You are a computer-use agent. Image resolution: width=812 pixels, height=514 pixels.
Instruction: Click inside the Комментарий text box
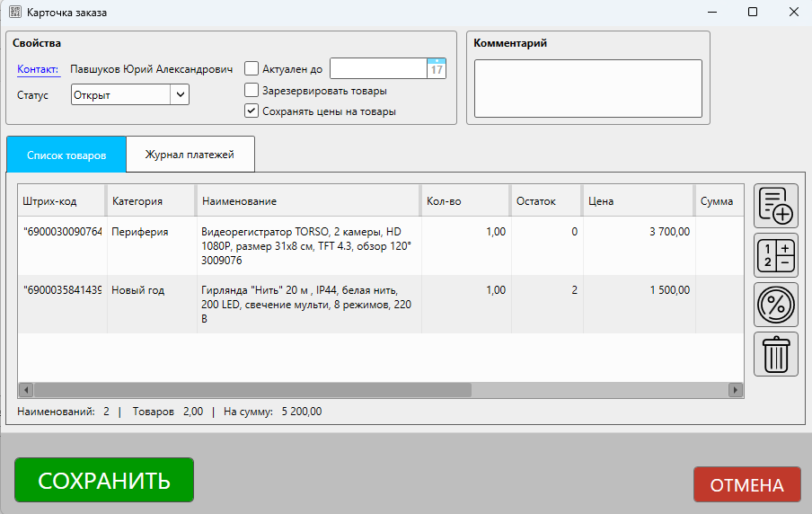587,88
